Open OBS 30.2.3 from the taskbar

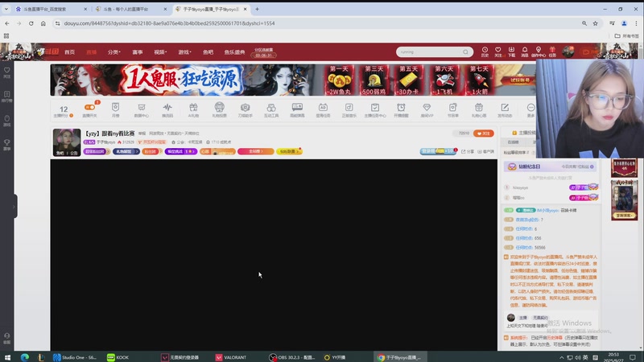click(291, 357)
